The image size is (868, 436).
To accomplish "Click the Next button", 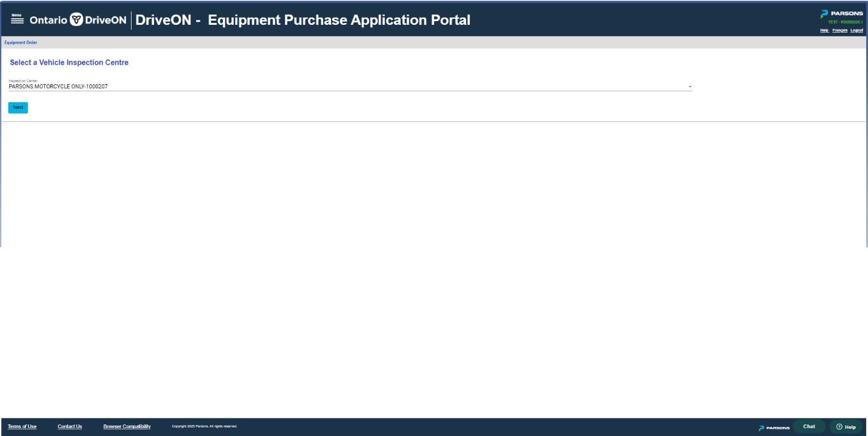I will pyautogui.click(x=18, y=108).
